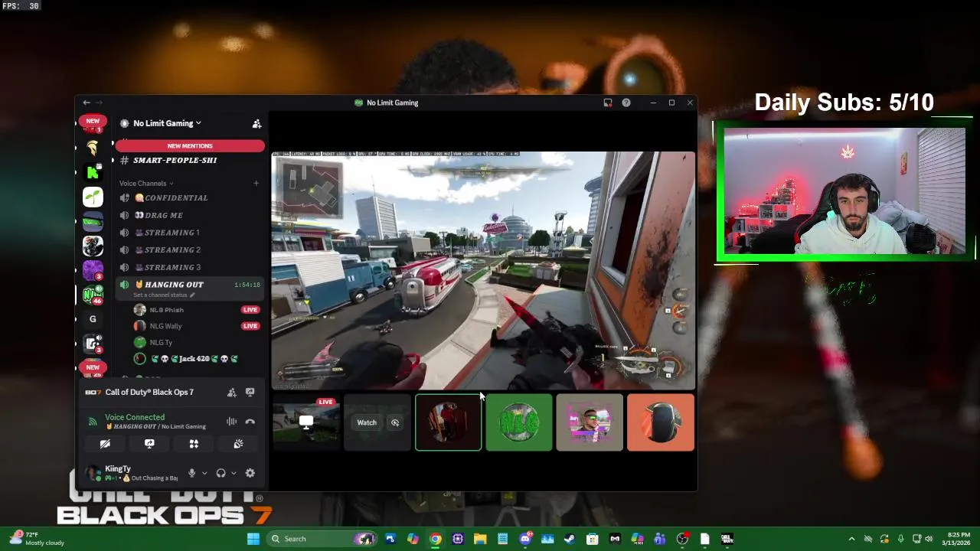Select the participant tile with green border
The height and width of the screenshot is (551, 980).
pos(449,422)
